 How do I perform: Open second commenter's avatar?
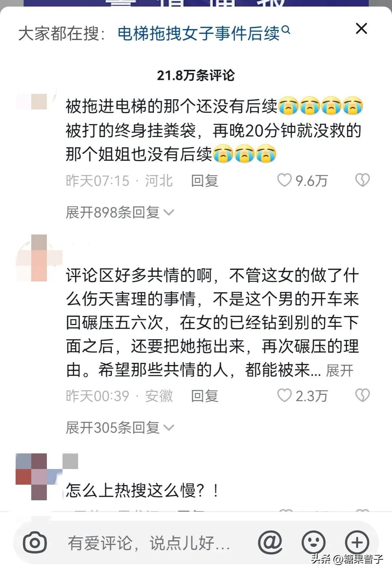(39, 258)
